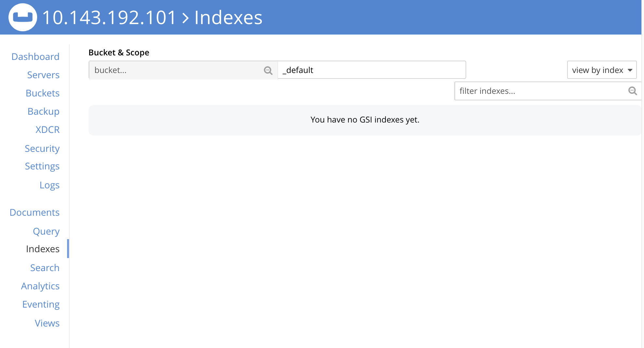Open the view by index dropdown
This screenshot has width=644, height=348.
point(601,70)
